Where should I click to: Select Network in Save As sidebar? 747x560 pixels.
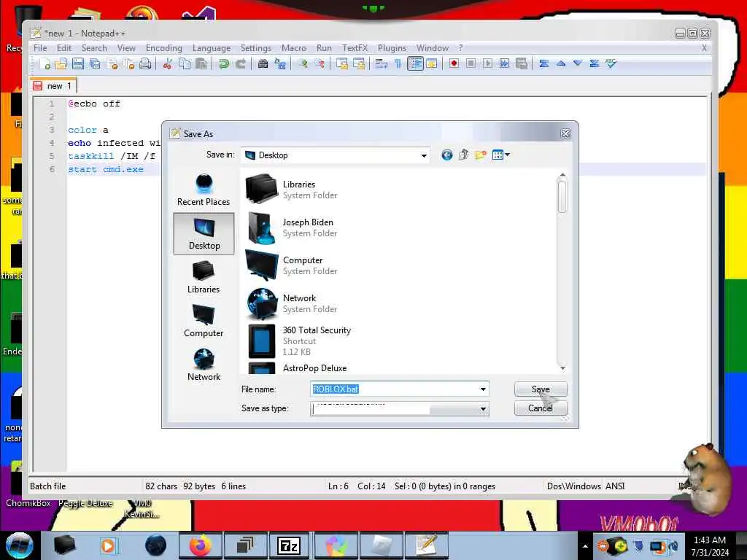click(204, 365)
